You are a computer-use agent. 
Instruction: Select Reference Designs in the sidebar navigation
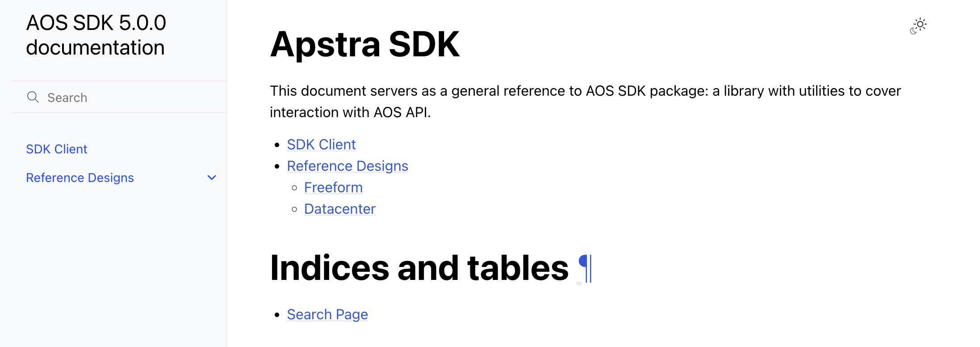[x=80, y=178]
